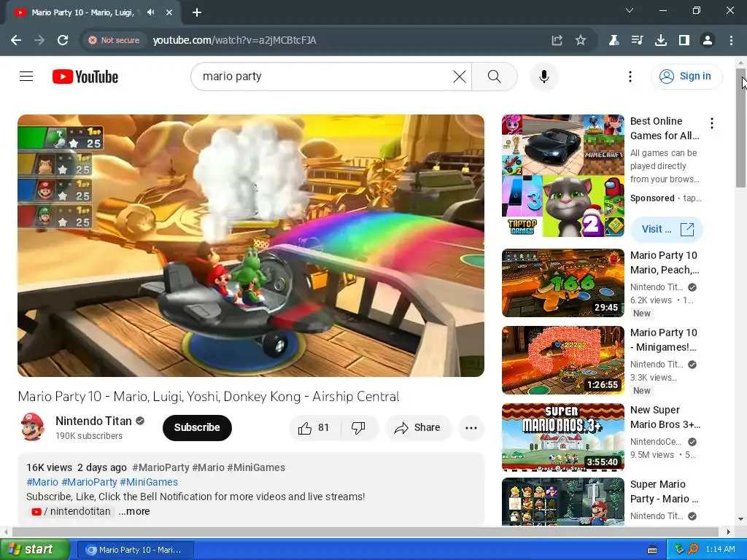
Task: Open Nintendo Titan channel avatar
Action: coord(32,427)
